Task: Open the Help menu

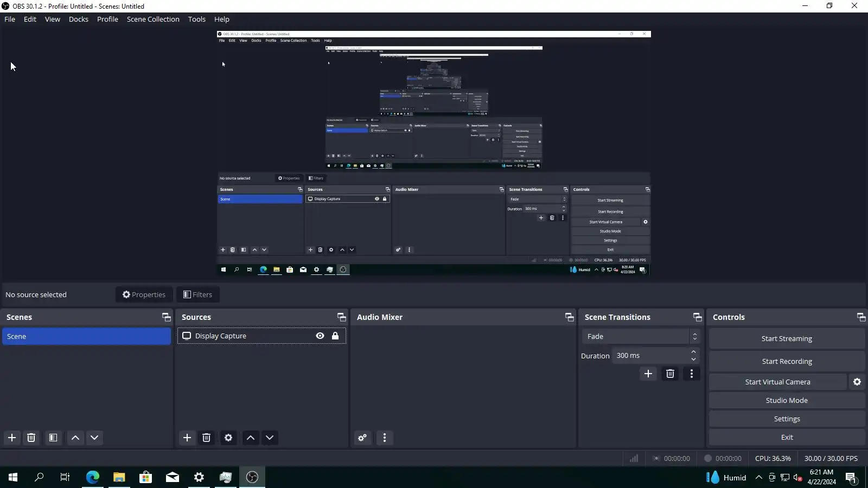Action: 222,19
